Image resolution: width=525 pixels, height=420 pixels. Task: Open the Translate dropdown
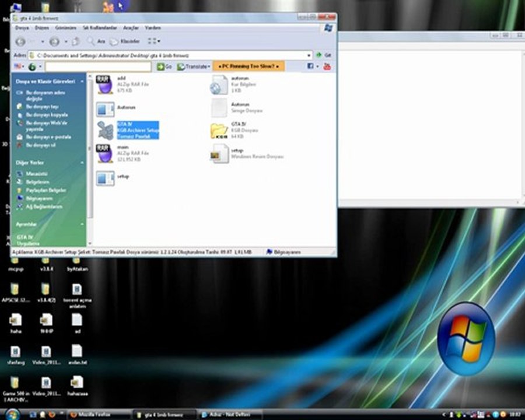click(194, 66)
